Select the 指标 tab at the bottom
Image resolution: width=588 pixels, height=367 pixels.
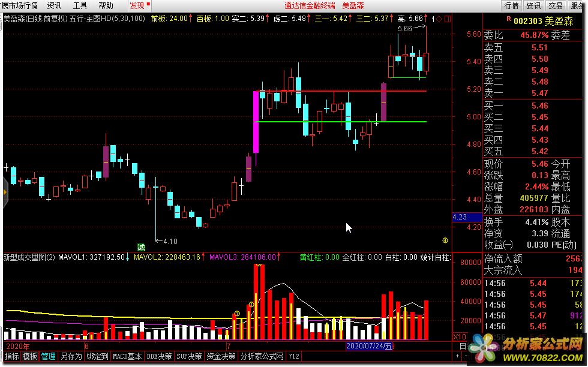point(11,356)
